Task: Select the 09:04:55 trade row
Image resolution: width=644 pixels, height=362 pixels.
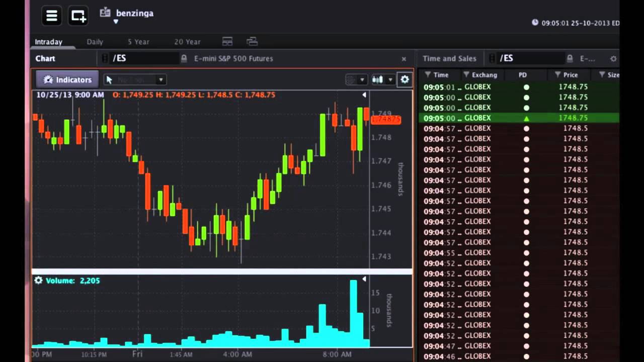Action: [x=519, y=253]
